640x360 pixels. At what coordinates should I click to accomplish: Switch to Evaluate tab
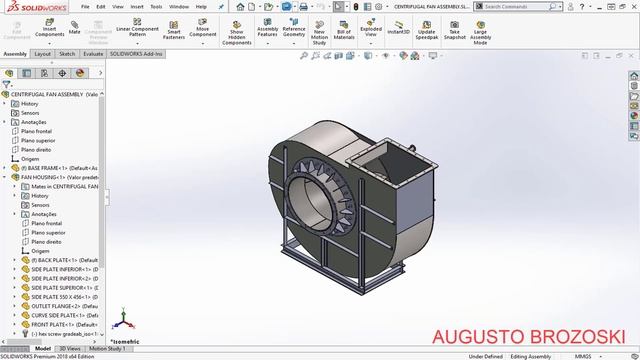pos(93,54)
